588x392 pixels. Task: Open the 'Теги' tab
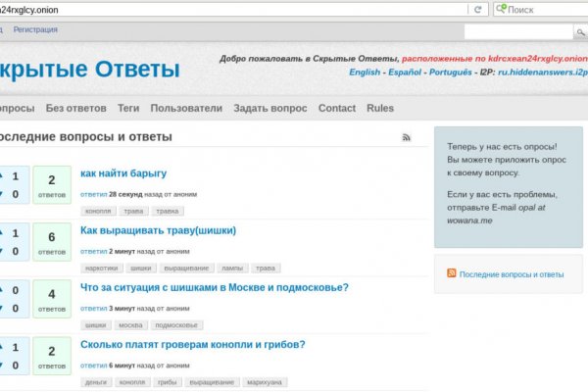128,109
